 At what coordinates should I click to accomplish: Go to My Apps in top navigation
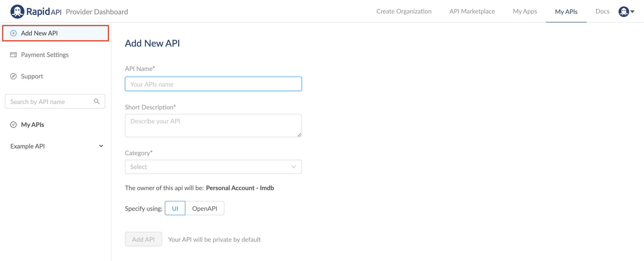[525, 11]
